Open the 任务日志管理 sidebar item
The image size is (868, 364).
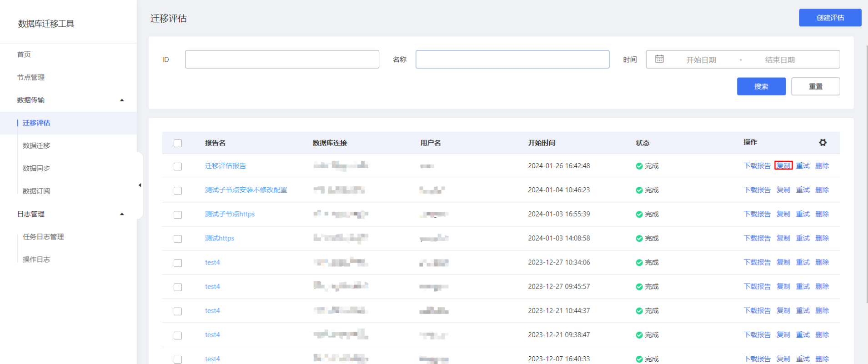[x=43, y=237]
